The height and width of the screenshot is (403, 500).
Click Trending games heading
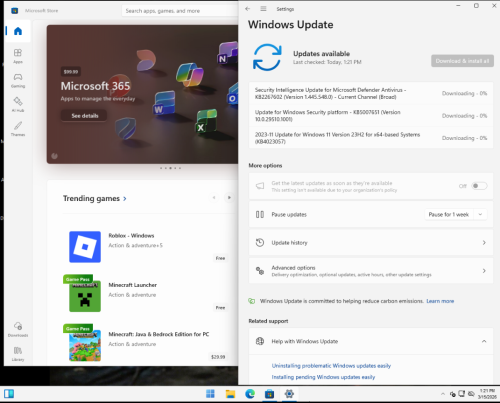coord(91,199)
